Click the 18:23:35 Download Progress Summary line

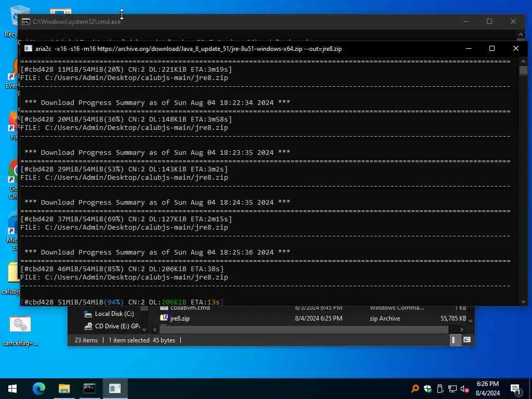(157, 152)
